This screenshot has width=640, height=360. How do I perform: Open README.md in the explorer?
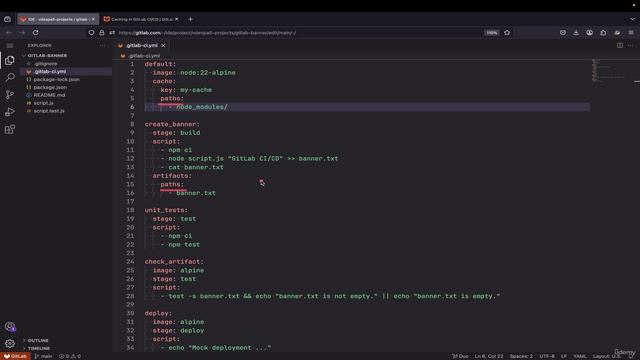[x=49, y=95]
